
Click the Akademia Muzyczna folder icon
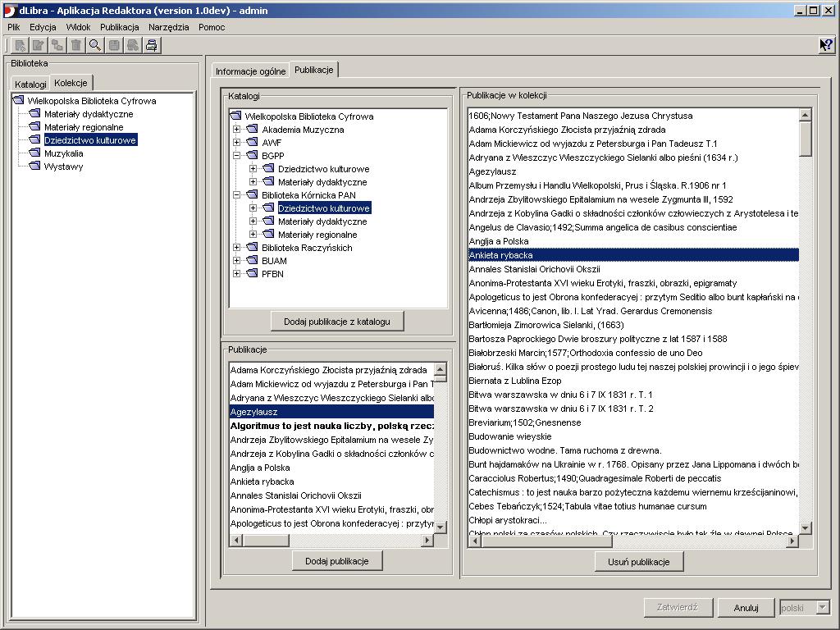tap(252, 129)
